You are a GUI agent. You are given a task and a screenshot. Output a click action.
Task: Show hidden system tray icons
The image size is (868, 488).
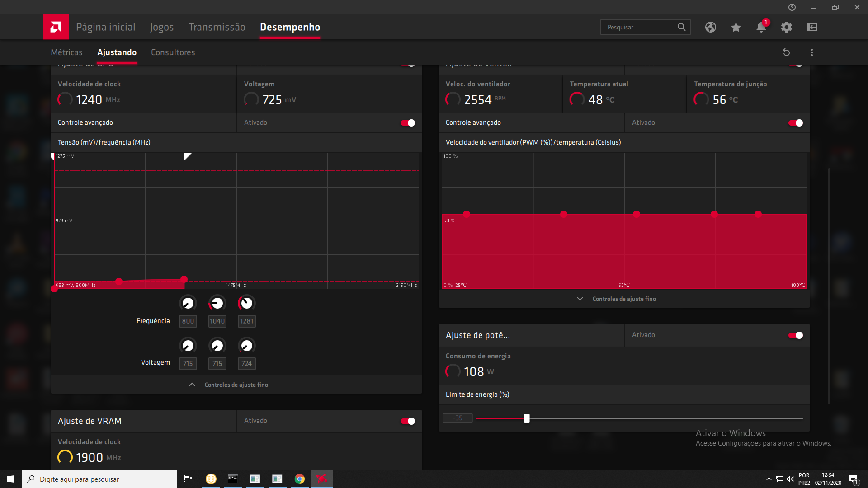tap(769, 479)
